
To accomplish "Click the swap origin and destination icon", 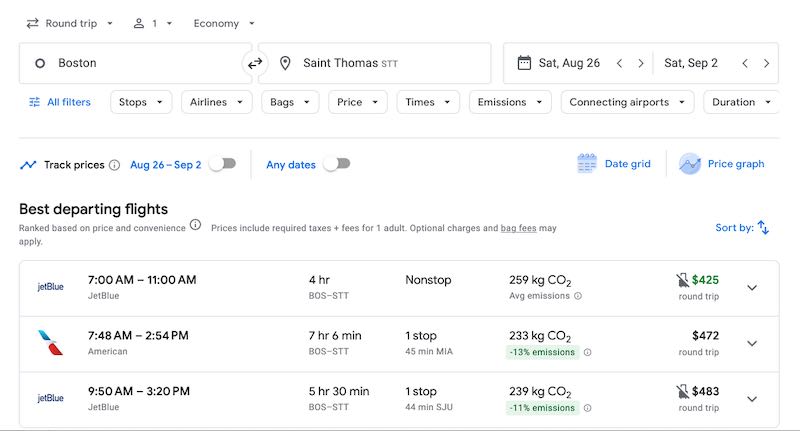I will click(x=255, y=63).
